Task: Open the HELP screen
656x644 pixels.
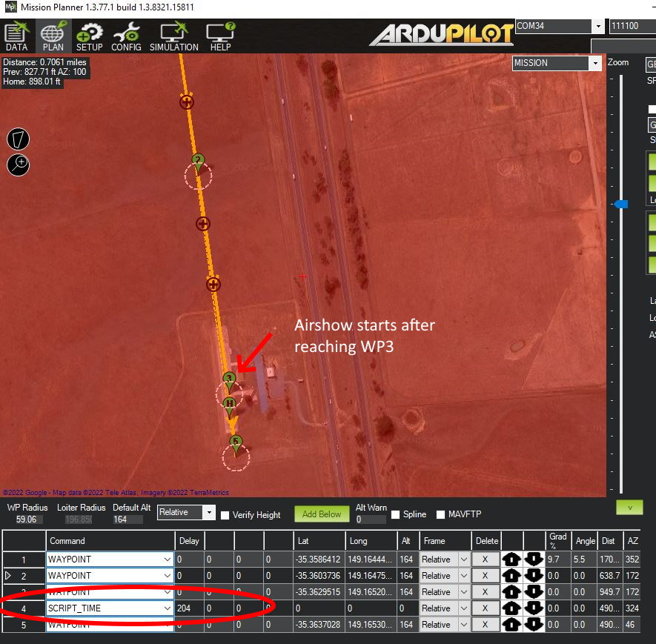Action: pyautogui.click(x=220, y=36)
